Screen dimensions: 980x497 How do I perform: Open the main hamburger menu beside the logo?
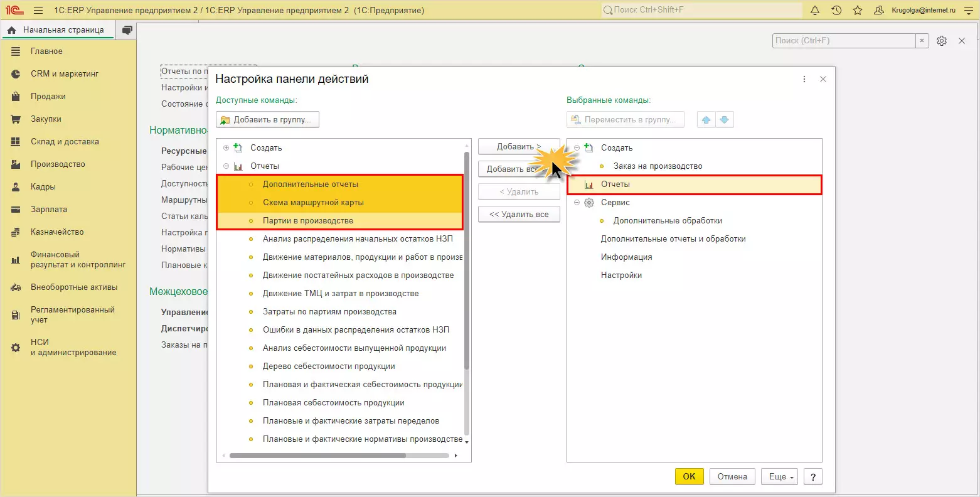click(38, 11)
